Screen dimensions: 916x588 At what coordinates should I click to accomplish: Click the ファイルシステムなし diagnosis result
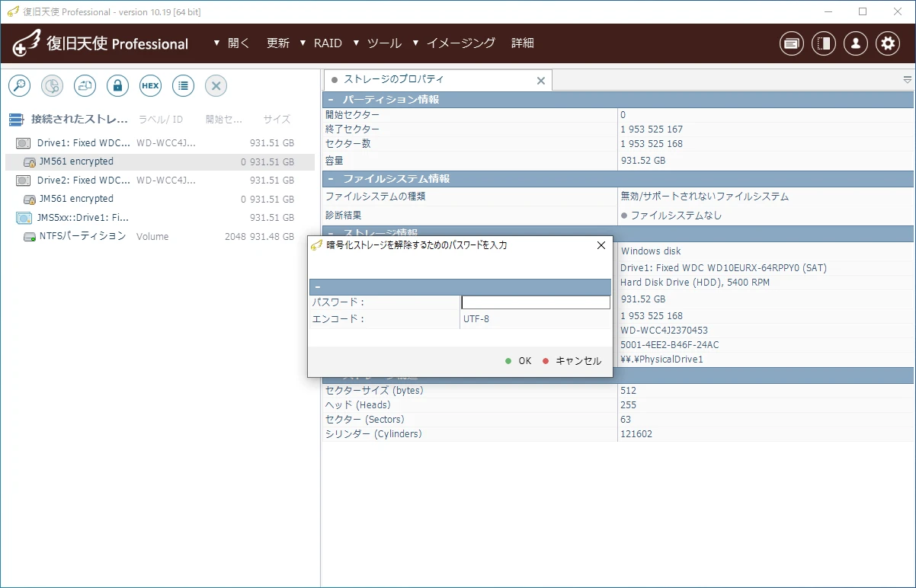point(671,216)
